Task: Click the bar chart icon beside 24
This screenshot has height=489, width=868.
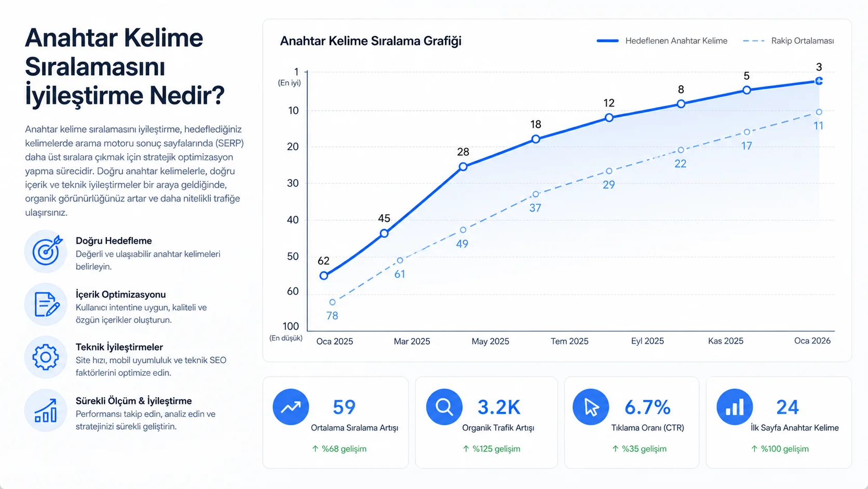Action: 735,407
